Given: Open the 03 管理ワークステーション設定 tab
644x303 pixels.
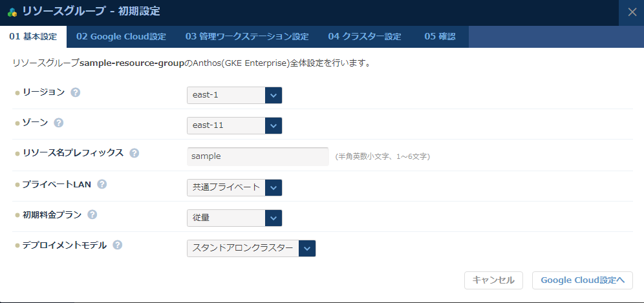Looking at the screenshot, I should pyautogui.click(x=247, y=36).
